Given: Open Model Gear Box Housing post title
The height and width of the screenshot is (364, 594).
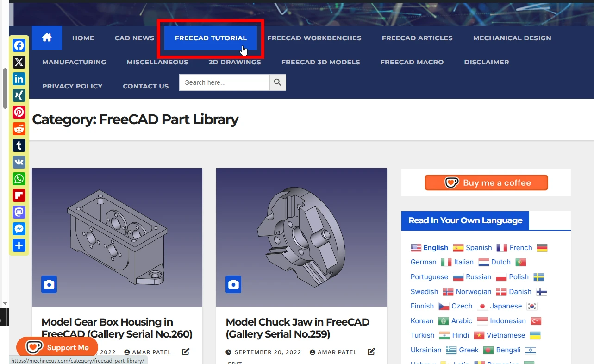Looking at the screenshot, I should (117, 328).
